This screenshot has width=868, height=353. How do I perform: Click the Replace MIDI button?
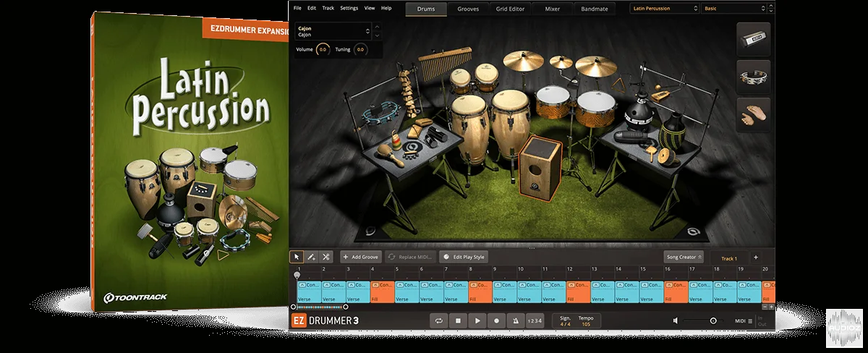411,257
